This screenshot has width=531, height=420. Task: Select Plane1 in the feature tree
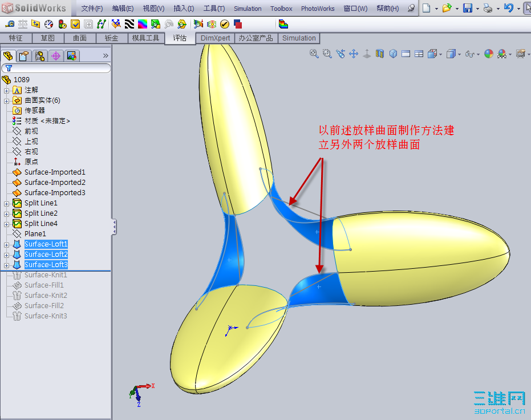click(35, 234)
